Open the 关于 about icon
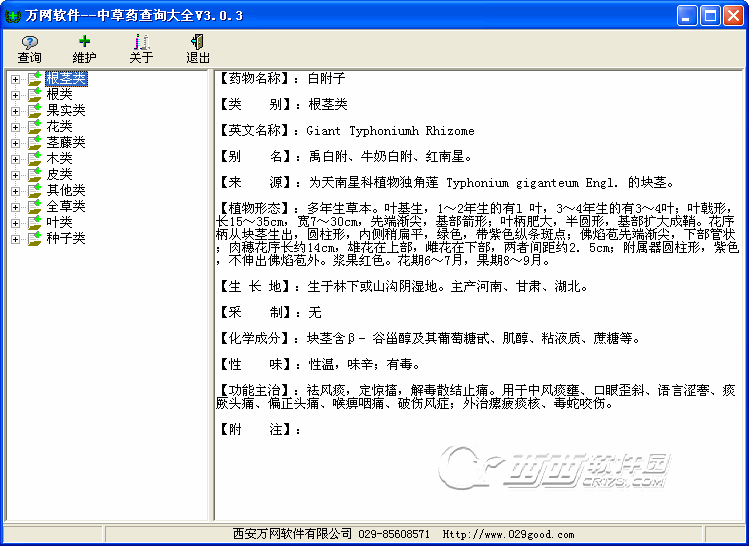This screenshot has height=546, width=749. (x=141, y=42)
